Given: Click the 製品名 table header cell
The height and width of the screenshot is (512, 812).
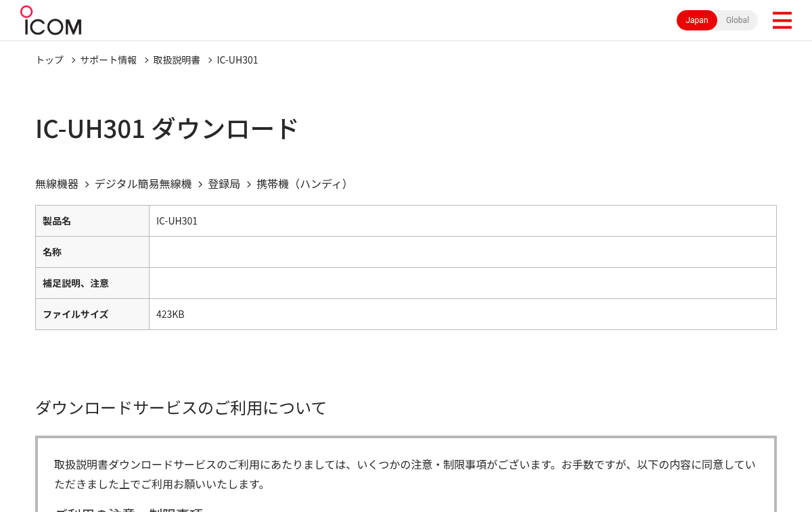Looking at the screenshot, I should 92,221.
